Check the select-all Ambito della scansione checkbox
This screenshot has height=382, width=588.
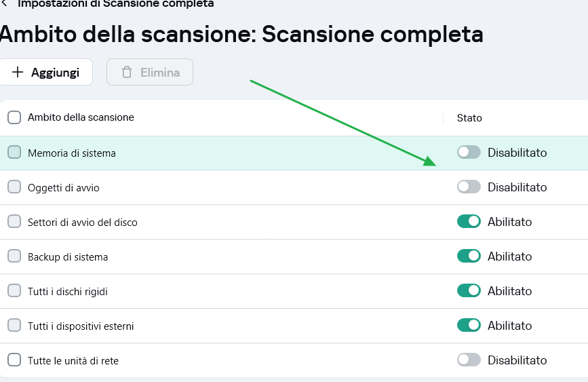14,117
